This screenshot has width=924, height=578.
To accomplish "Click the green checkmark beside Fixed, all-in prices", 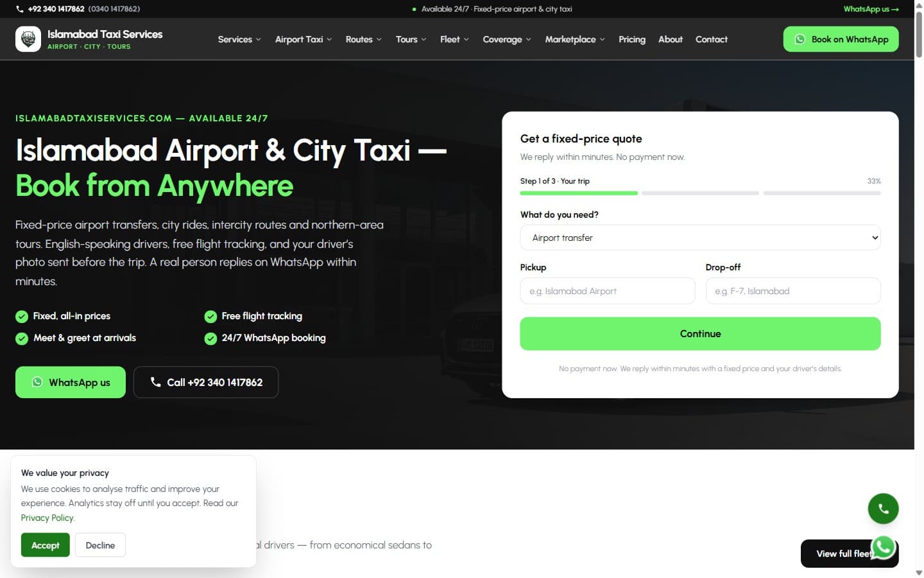I will click(22, 317).
